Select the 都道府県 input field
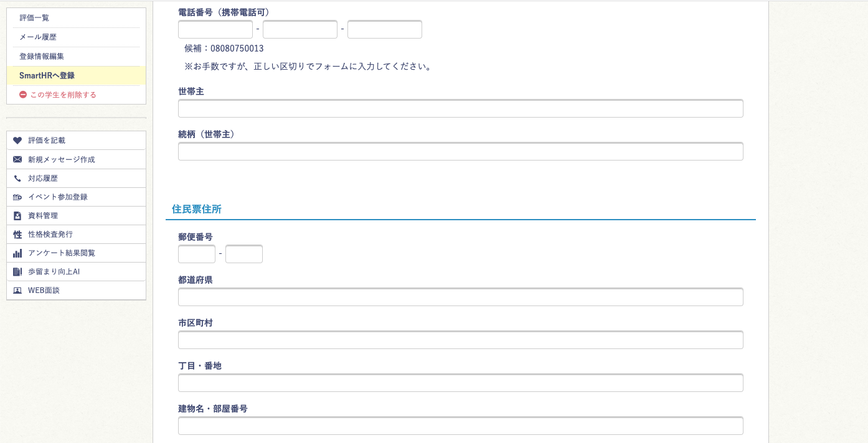 pyautogui.click(x=460, y=297)
